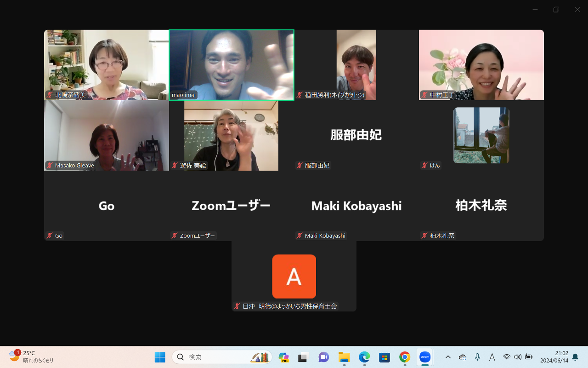
Task: Click the microphone icon in system tray
Action: point(477,357)
